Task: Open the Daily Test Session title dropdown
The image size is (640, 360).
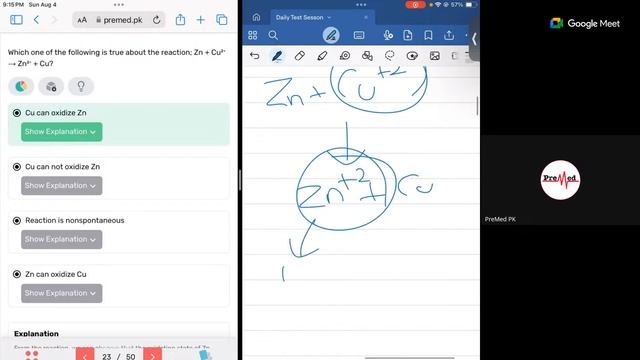Action: (329, 18)
